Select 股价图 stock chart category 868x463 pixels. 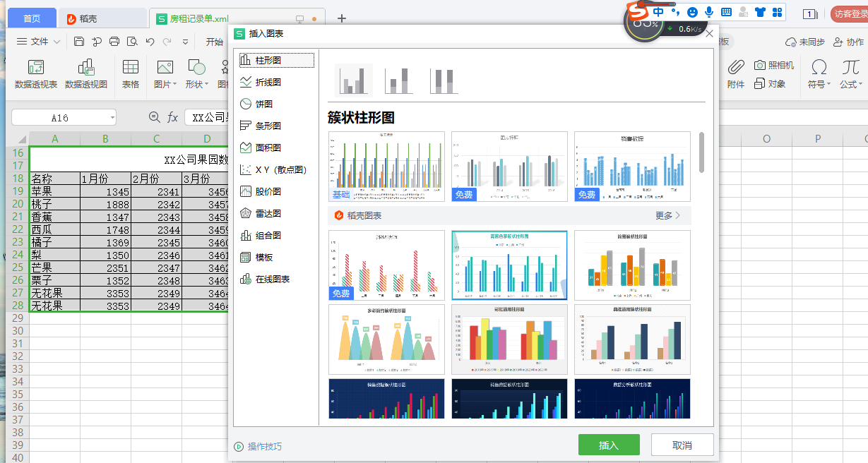(261, 192)
